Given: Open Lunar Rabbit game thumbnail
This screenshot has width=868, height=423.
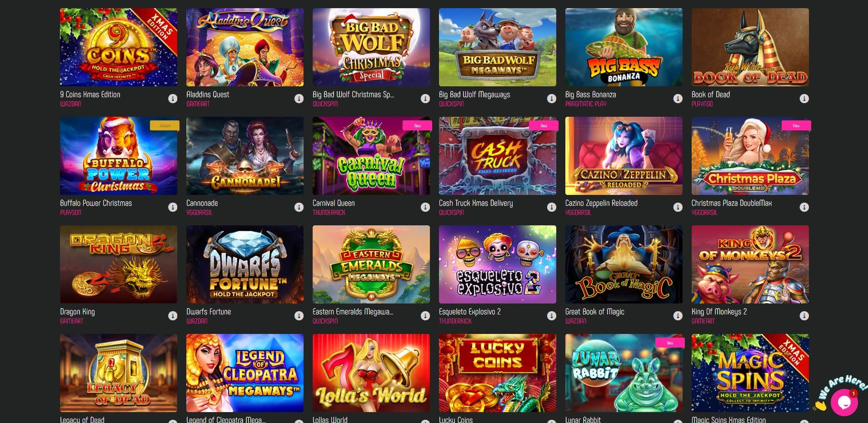Looking at the screenshot, I should click(x=624, y=373).
